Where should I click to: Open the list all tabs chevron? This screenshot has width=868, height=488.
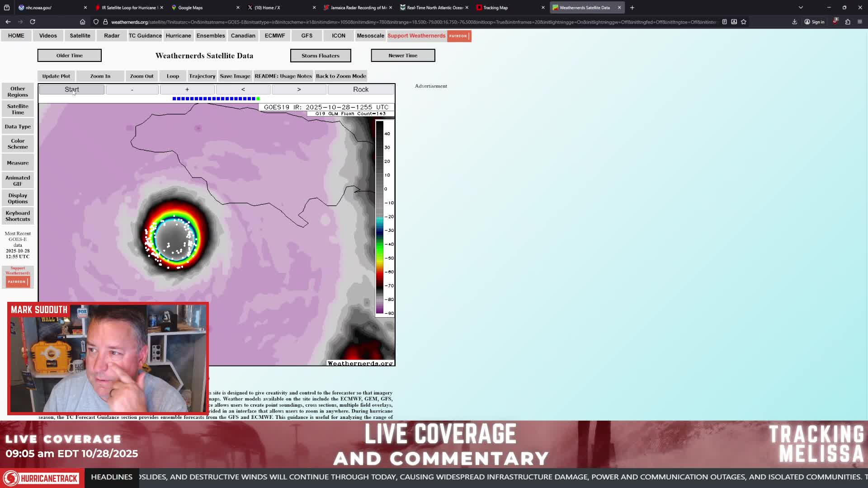801,8
